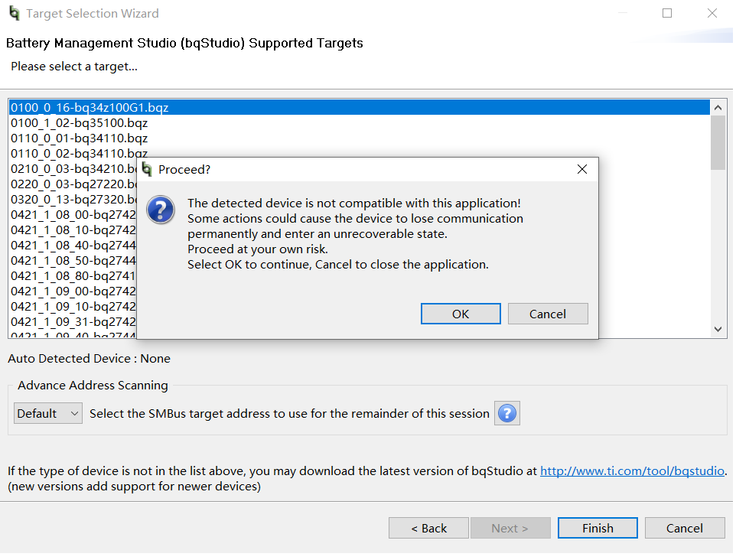Select 0421_1_08_80 target row
The width and height of the screenshot is (736, 560).
pyautogui.click(x=73, y=276)
